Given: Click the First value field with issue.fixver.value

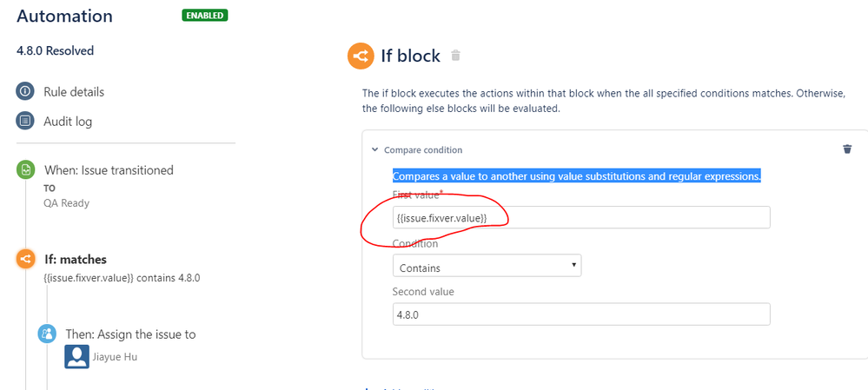Looking at the screenshot, I should point(581,217).
